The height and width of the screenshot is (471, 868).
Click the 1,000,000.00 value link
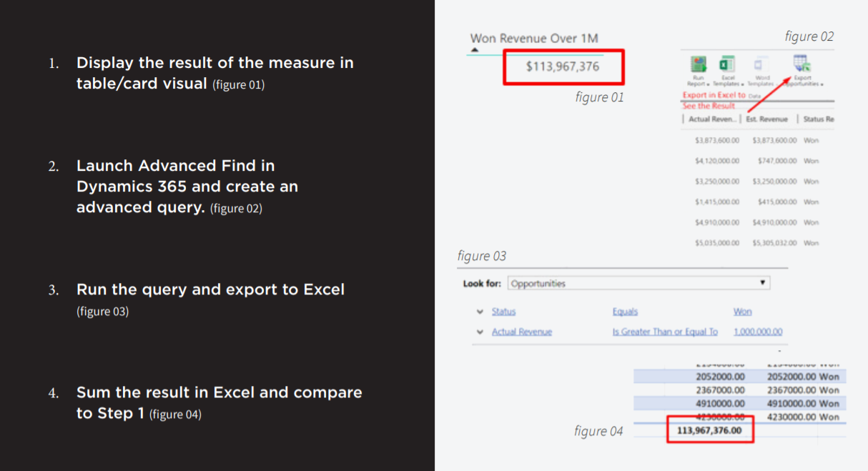point(758,332)
